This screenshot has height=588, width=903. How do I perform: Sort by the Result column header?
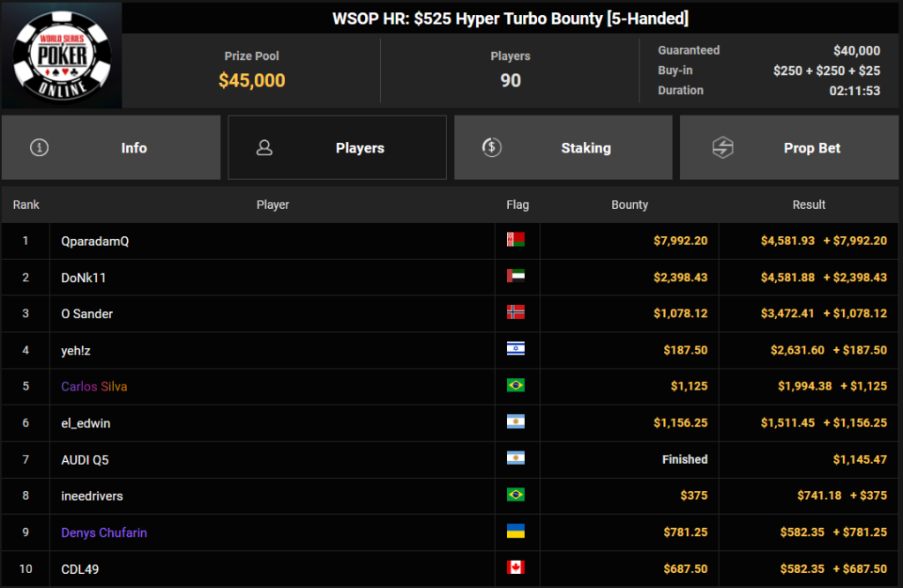tap(809, 205)
